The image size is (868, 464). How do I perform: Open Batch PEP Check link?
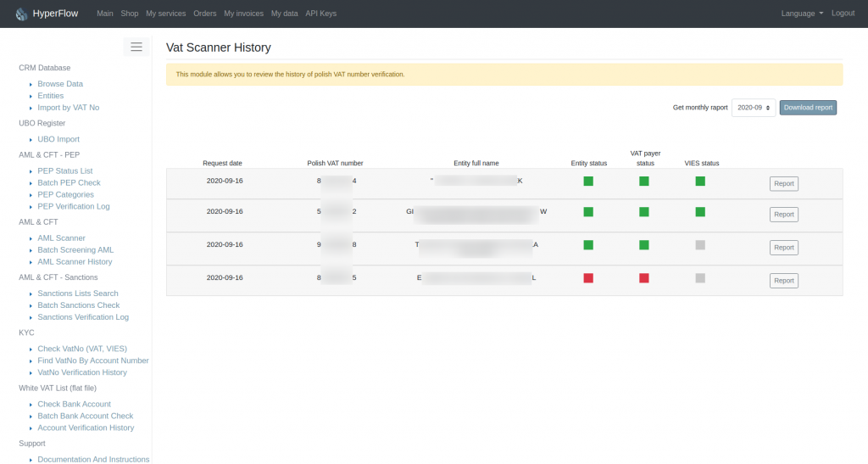point(70,182)
